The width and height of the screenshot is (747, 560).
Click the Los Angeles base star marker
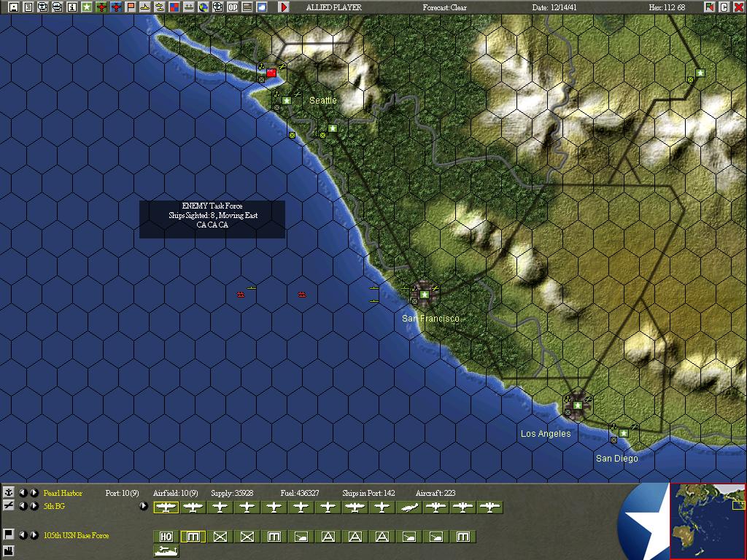[x=578, y=405]
